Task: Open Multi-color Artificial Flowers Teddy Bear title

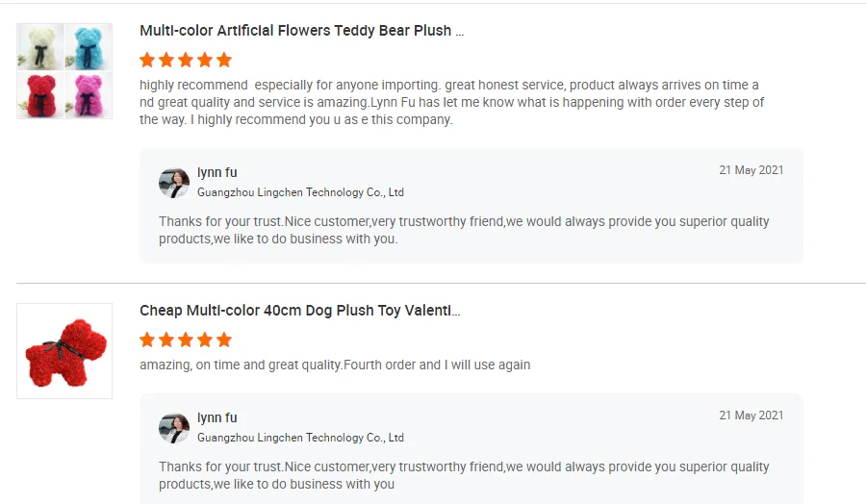Action: tap(301, 31)
